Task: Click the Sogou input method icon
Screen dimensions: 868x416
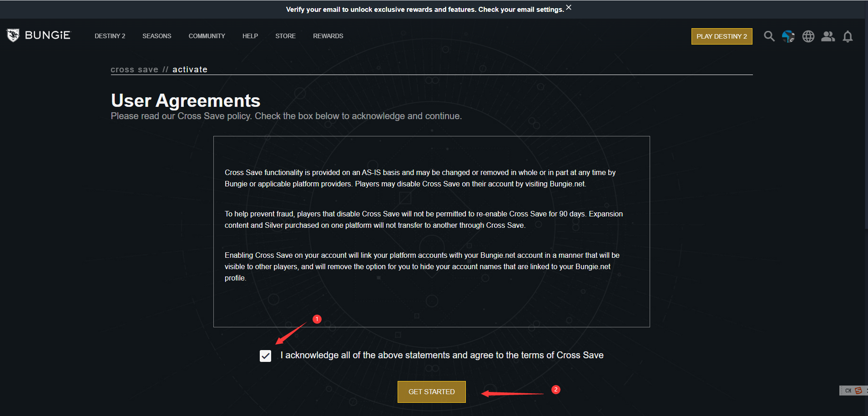Action: pyautogui.click(x=858, y=391)
